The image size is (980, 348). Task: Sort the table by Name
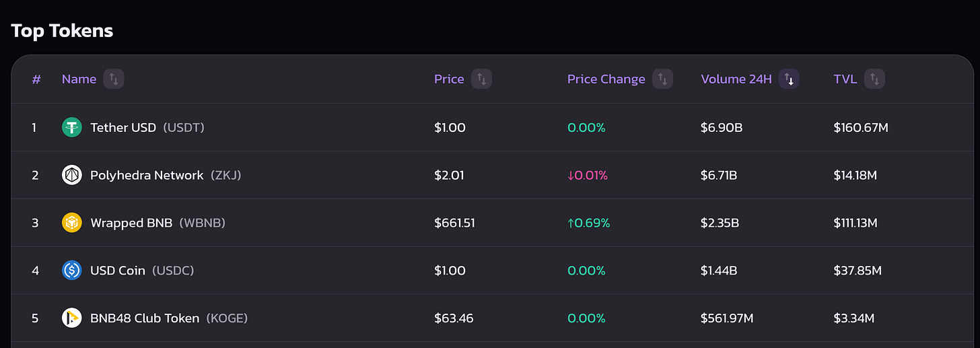click(x=114, y=79)
